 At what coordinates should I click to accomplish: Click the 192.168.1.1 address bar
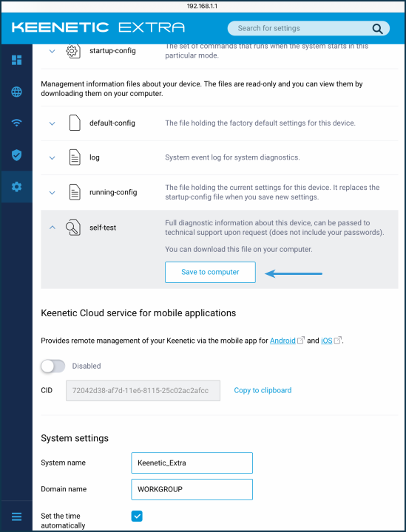coord(203,6)
